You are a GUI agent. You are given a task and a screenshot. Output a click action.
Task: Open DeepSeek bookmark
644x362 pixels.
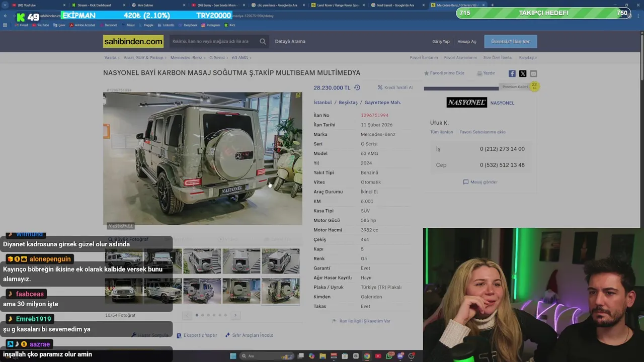click(188, 25)
